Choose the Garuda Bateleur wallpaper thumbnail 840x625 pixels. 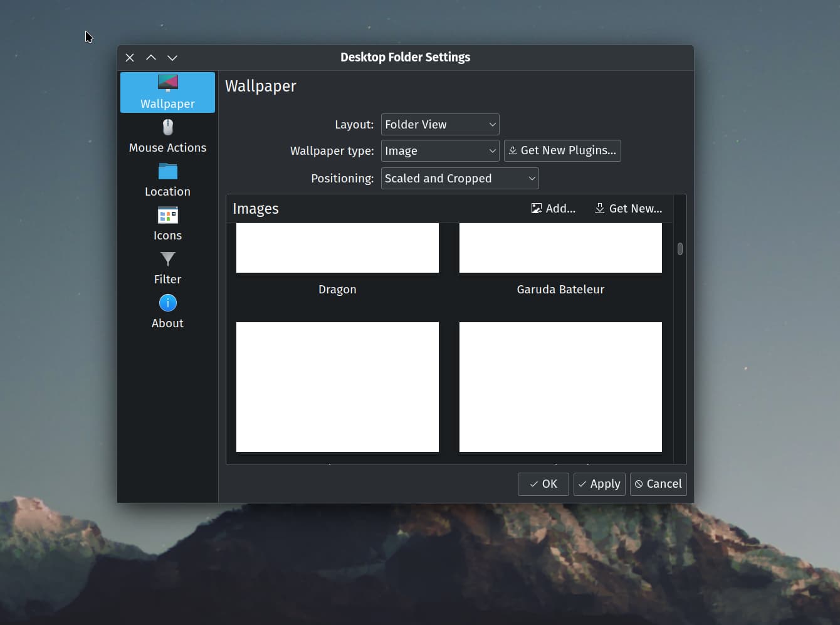pyautogui.click(x=560, y=248)
